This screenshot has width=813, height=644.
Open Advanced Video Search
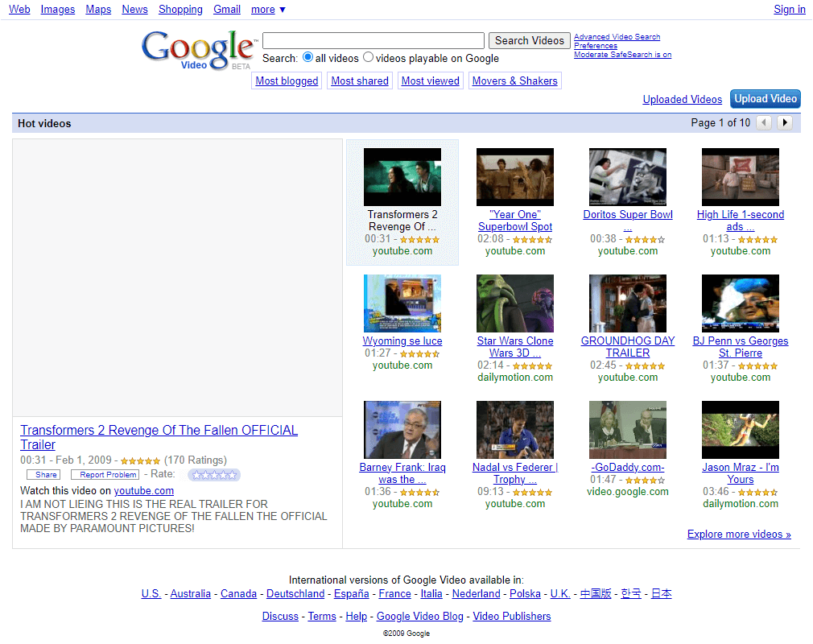click(617, 37)
